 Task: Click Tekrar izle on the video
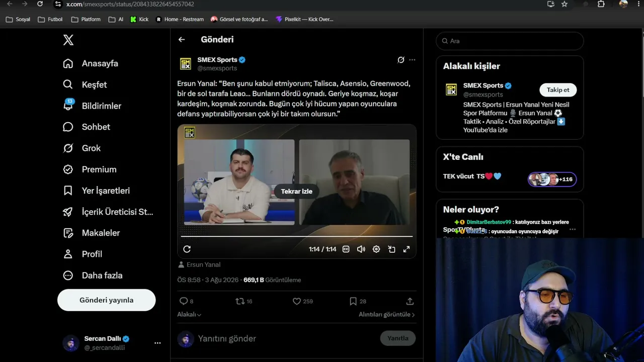click(297, 192)
